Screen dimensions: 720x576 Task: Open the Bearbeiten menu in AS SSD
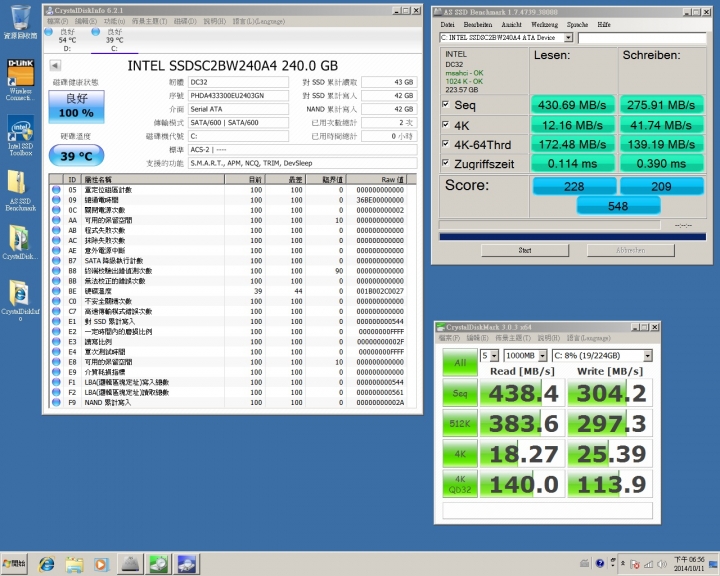(478, 24)
